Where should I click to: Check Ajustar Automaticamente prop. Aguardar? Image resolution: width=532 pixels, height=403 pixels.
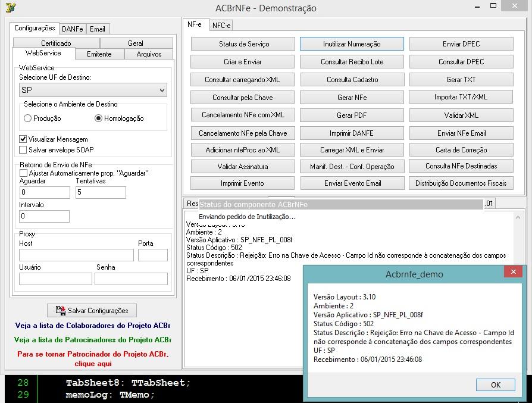click(23, 173)
